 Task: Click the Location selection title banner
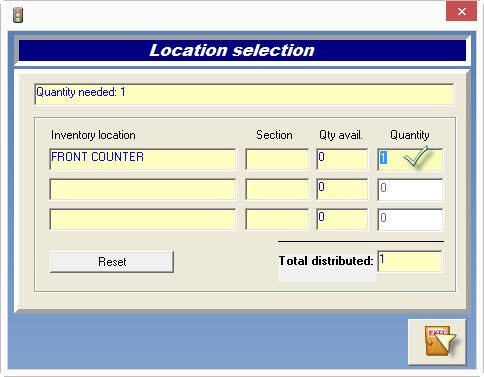click(x=242, y=50)
